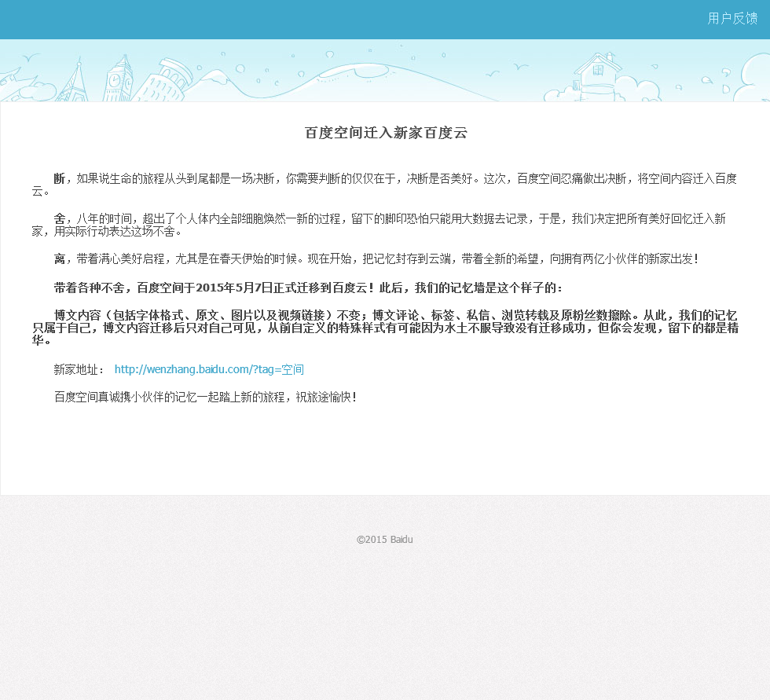Open the 用户反馈 feedback link
770x700 pixels.
(x=732, y=19)
